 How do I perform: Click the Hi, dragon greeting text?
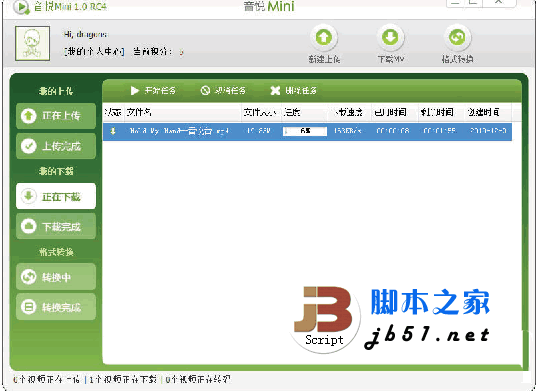click(x=85, y=35)
